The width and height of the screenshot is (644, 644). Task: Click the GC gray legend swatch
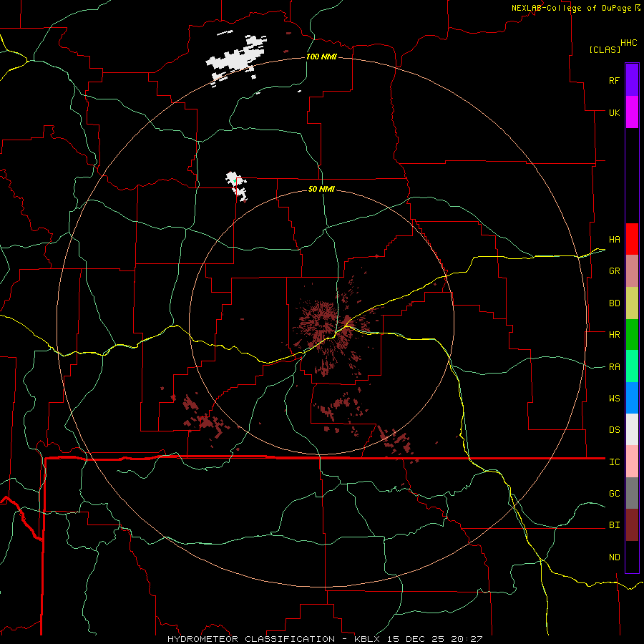[632, 493]
